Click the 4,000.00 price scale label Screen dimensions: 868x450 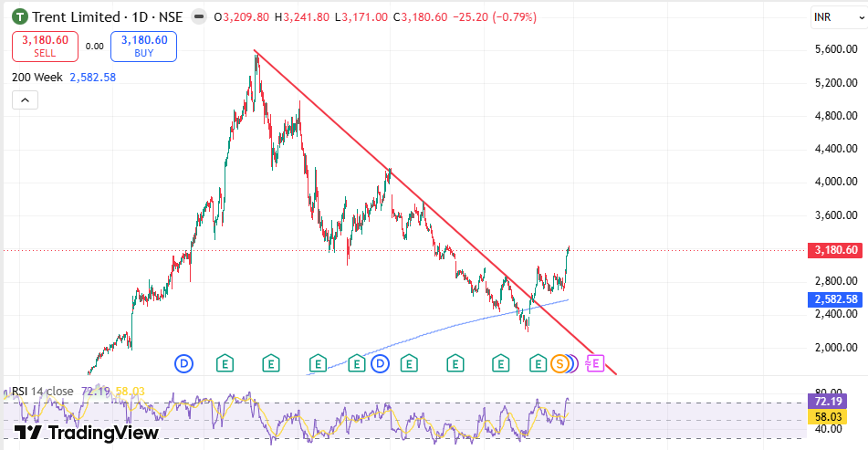pyautogui.click(x=836, y=182)
